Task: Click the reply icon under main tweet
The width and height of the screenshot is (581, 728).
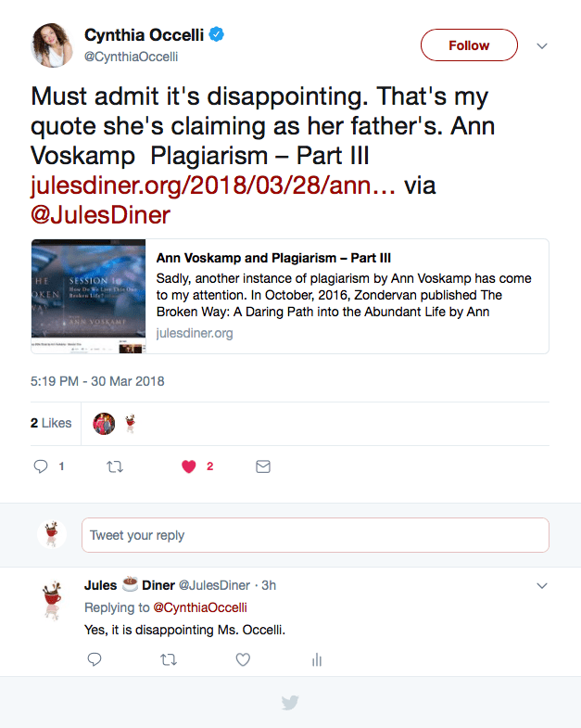Action: 41,466
